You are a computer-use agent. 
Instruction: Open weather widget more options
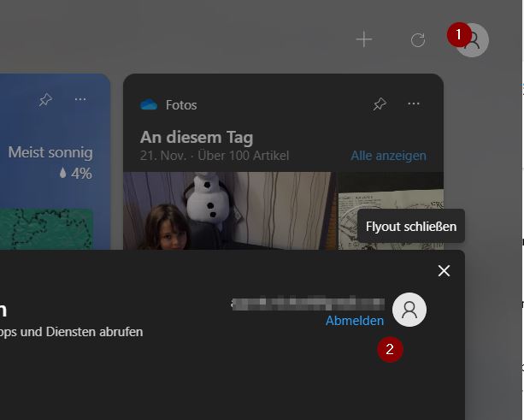pyautogui.click(x=80, y=99)
